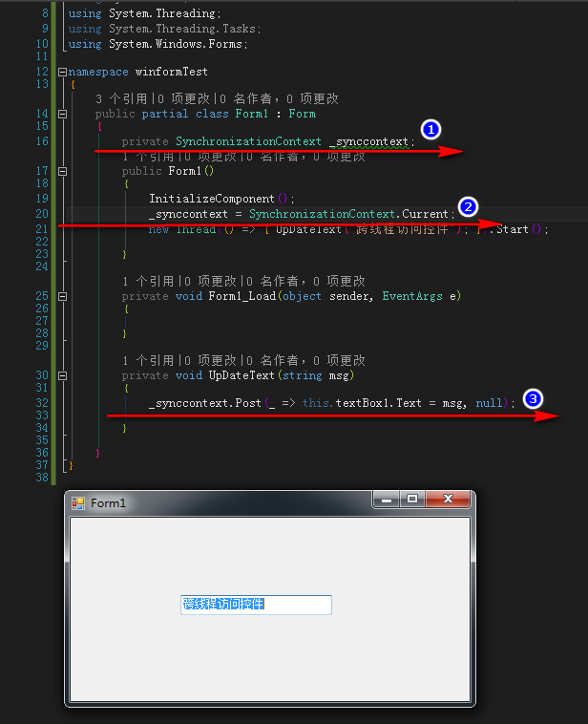Minimize the Form1 window
Viewport: 588px width, 724px height.
[387, 500]
